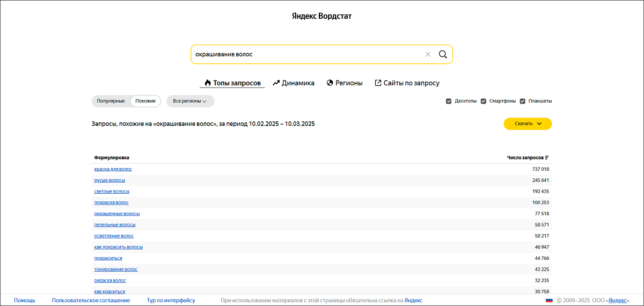Click the Яндекс link in the usage notice
This screenshot has width=644, height=306.
[413, 301]
